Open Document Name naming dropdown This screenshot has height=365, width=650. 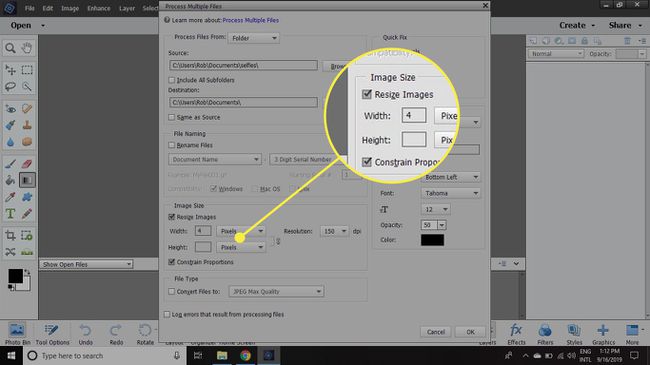tap(215, 159)
